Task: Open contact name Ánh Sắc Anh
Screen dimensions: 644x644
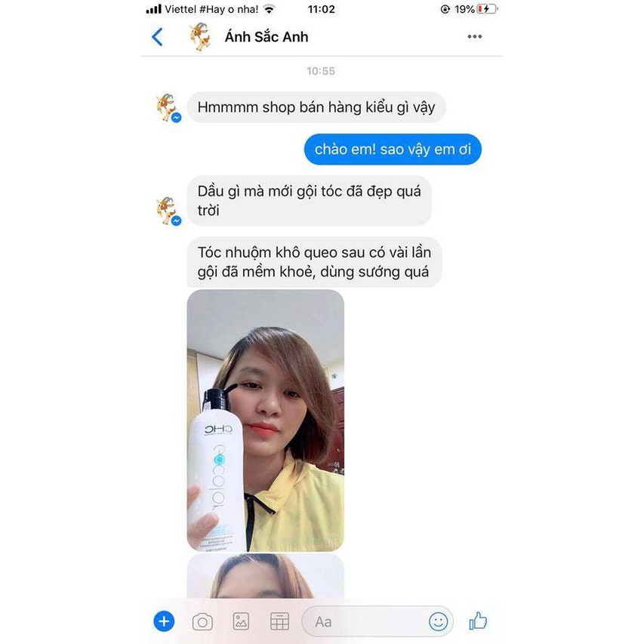Action: pos(267,37)
